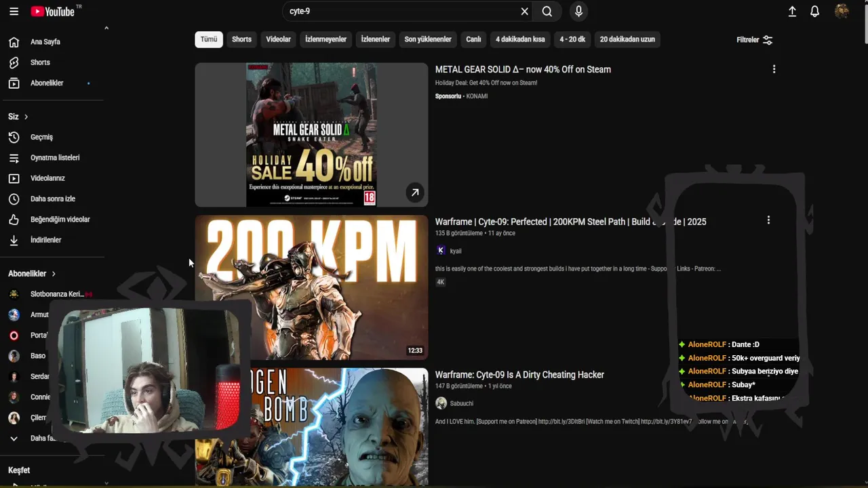The height and width of the screenshot is (488, 868).
Task: Select the Shorts filter chip
Action: pyautogui.click(x=241, y=39)
